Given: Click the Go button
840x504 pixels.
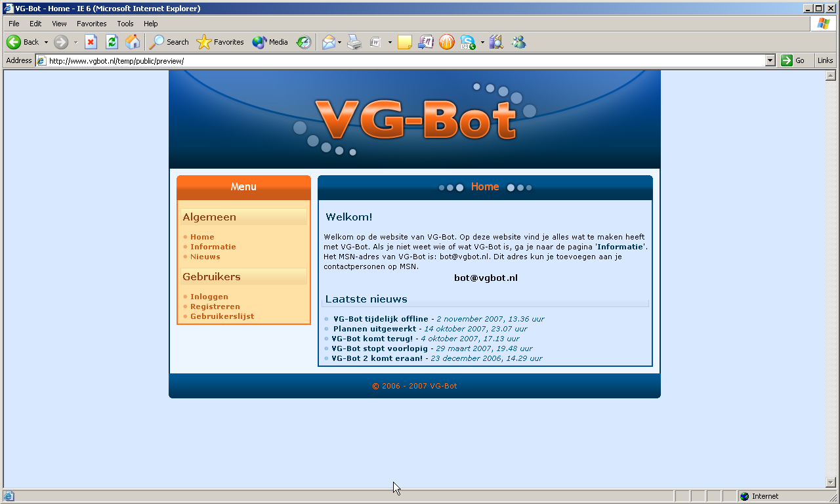Looking at the screenshot, I should click(x=793, y=60).
